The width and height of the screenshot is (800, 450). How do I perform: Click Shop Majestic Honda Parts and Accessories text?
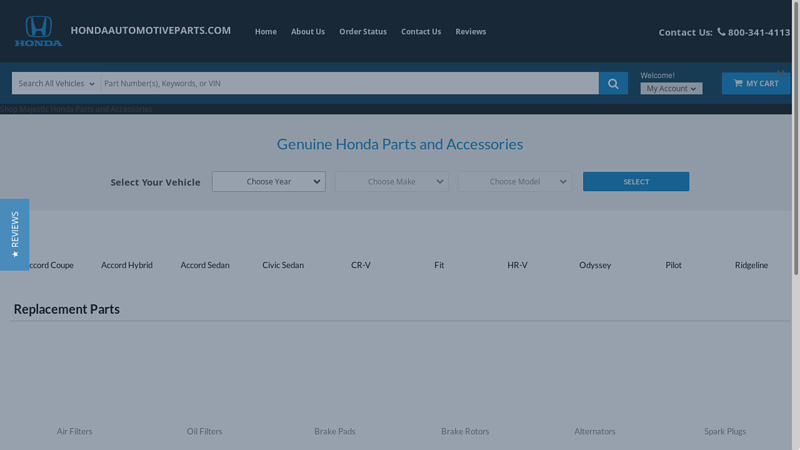(76, 109)
